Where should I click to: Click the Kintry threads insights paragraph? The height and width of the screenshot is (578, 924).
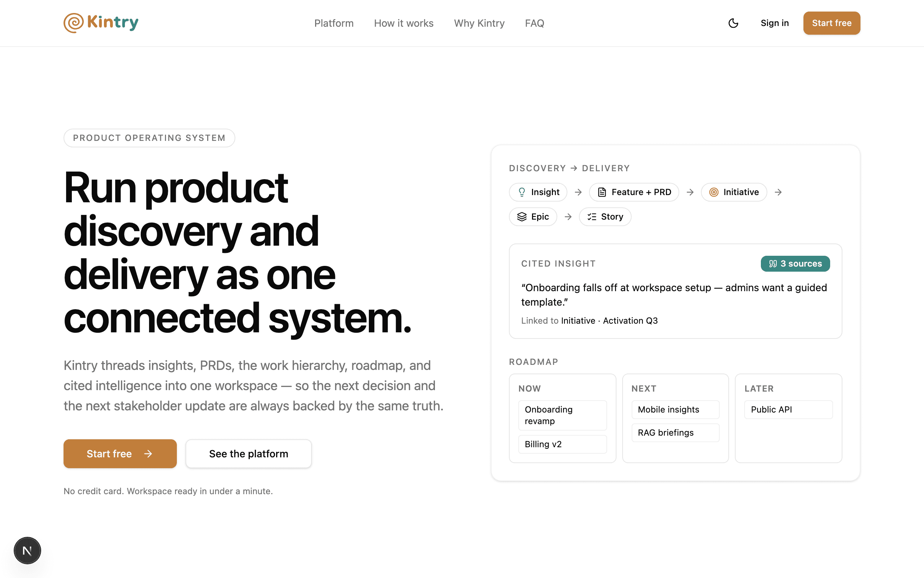click(253, 386)
